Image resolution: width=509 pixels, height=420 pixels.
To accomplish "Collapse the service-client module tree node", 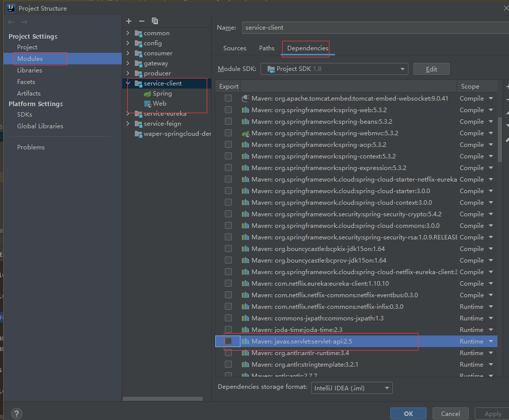I will point(128,83).
